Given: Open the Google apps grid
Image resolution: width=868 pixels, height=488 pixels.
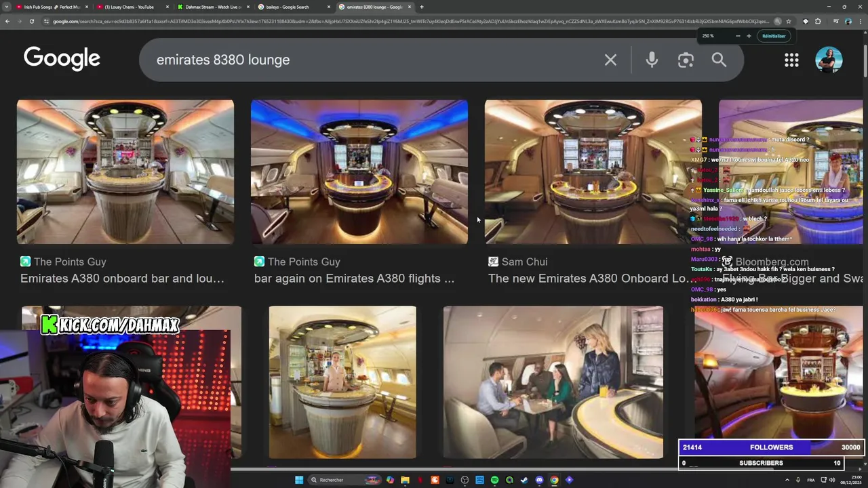Looking at the screenshot, I should pyautogui.click(x=791, y=60).
